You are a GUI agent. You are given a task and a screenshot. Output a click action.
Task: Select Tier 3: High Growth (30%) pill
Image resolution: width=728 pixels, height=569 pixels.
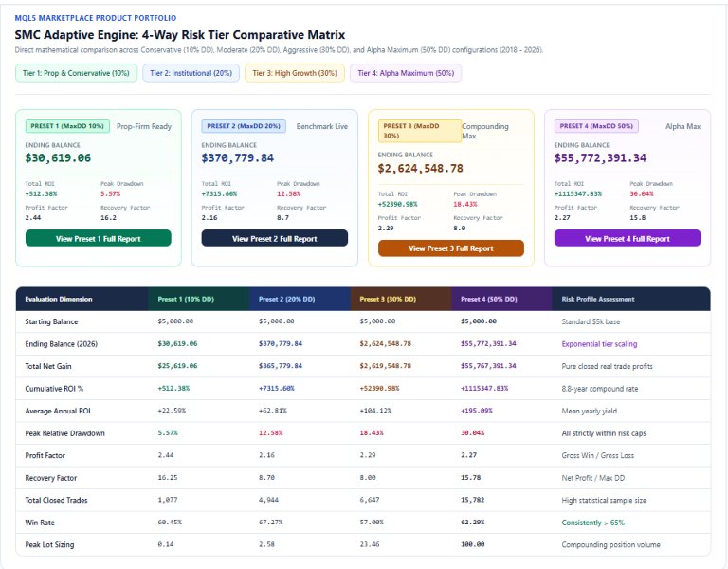point(295,73)
